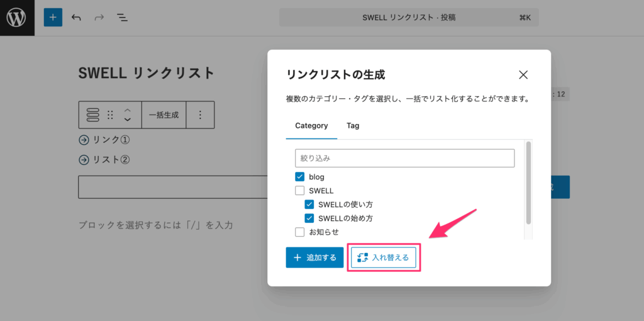Viewport: 644px width, 321px height.
Task: Click the WordPress logo icon
Action: tap(16, 18)
